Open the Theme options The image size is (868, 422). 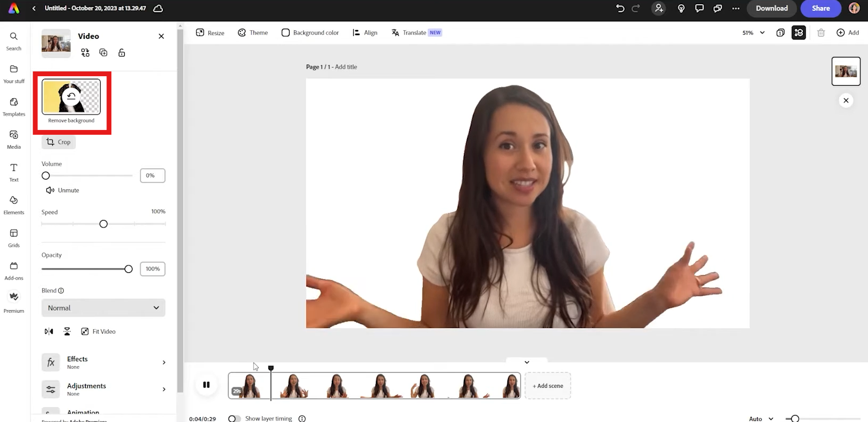tap(252, 33)
